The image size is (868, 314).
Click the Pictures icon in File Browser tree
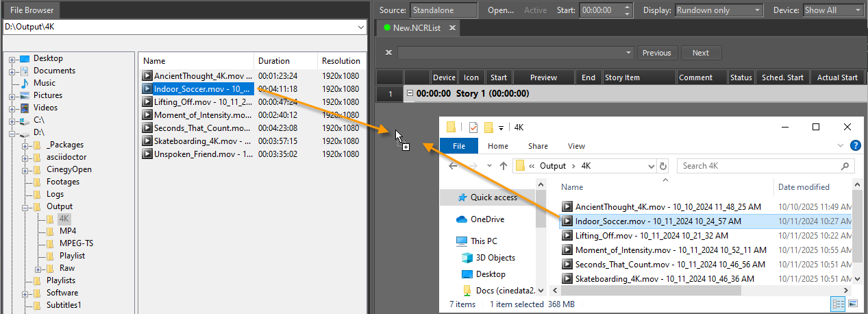[25, 95]
